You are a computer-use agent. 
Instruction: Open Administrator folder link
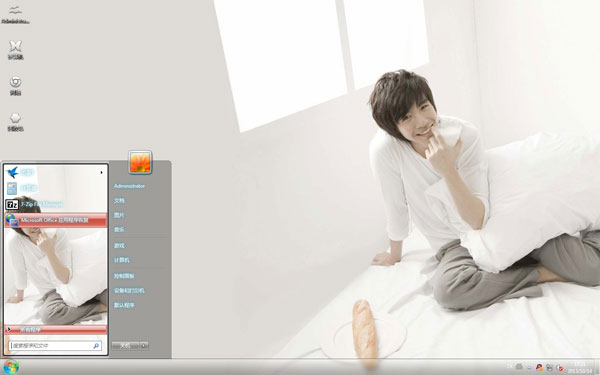(129, 186)
